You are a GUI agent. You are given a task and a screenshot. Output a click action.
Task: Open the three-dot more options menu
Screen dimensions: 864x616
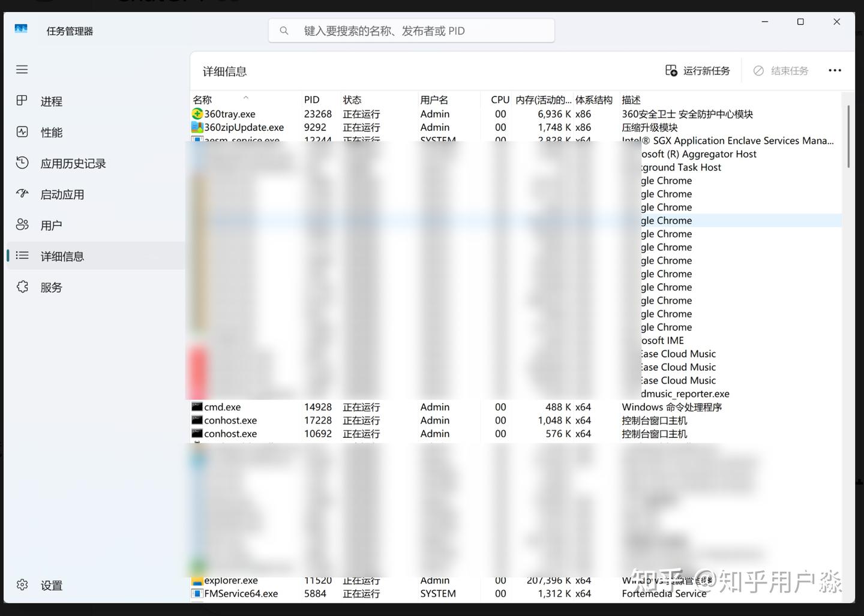tap(835, 71)
